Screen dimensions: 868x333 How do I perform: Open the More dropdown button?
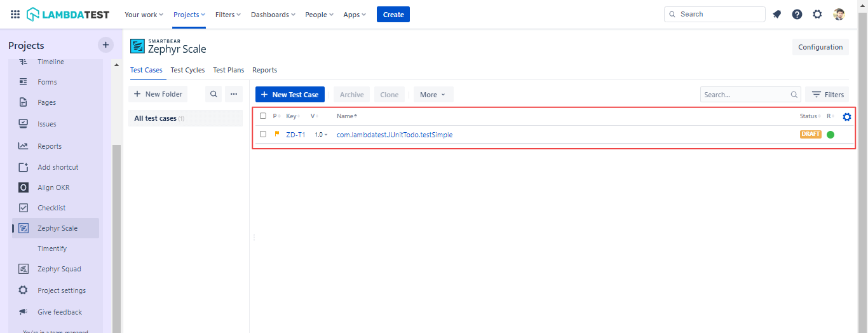433,95
